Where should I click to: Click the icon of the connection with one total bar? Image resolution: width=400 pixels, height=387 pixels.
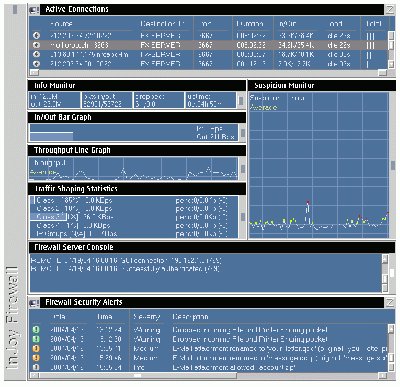[37, 63]
